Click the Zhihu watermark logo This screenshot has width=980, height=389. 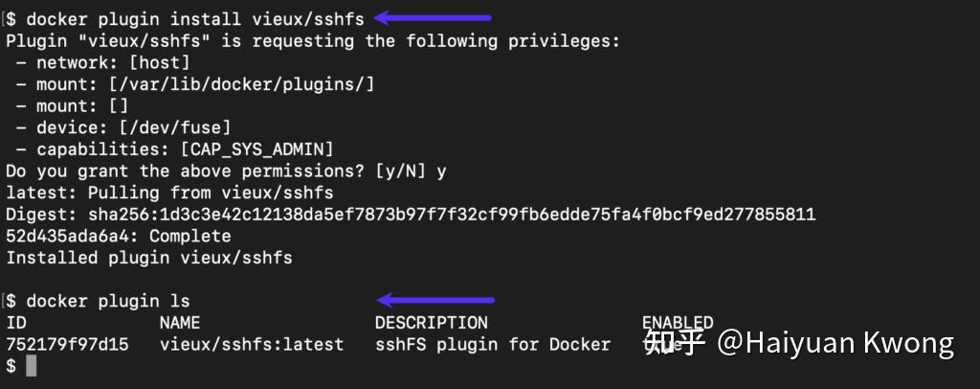tap(675, 342)
